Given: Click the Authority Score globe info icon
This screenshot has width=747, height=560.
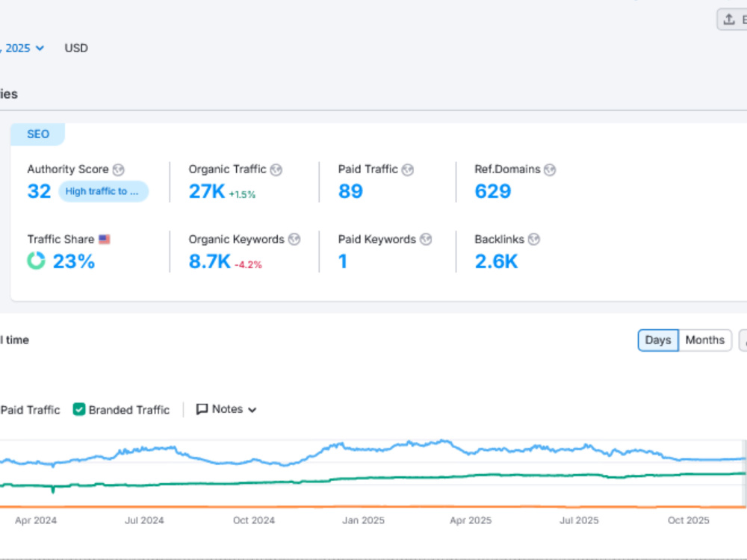Looking at the screenshot, I should click(118, 169).
